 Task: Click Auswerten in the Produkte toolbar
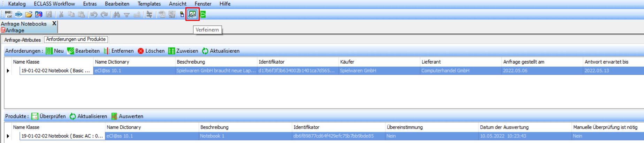tap(127, 116)
